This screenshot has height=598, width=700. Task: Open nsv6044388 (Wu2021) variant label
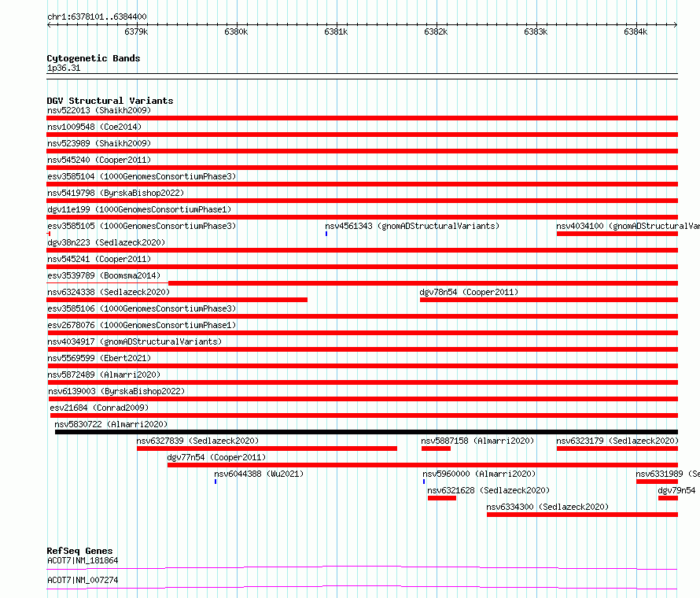point(259,474)
